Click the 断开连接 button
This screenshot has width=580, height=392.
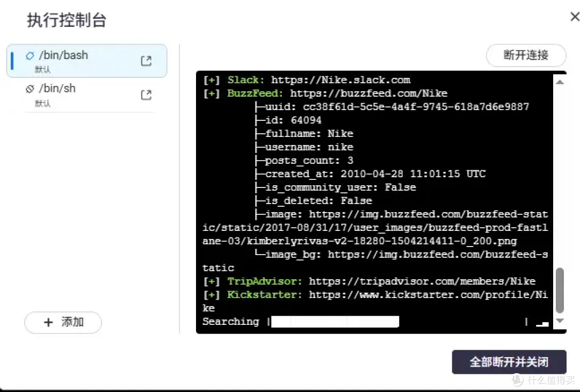526,55
